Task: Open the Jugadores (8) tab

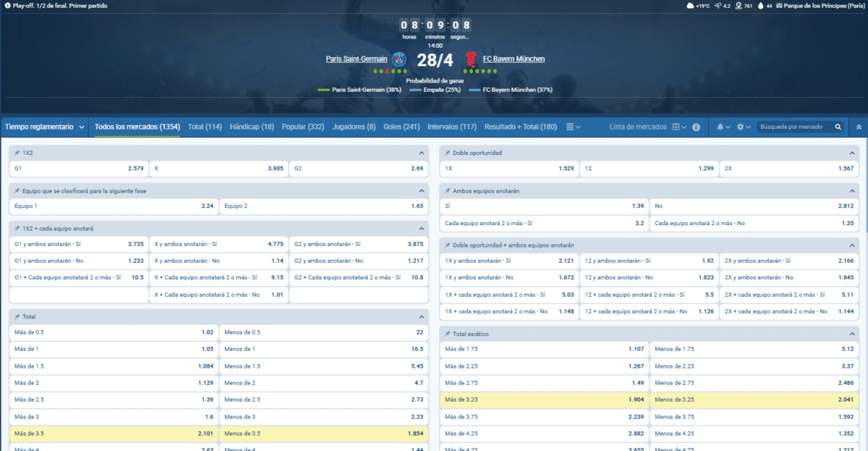Action: point(354,127)
